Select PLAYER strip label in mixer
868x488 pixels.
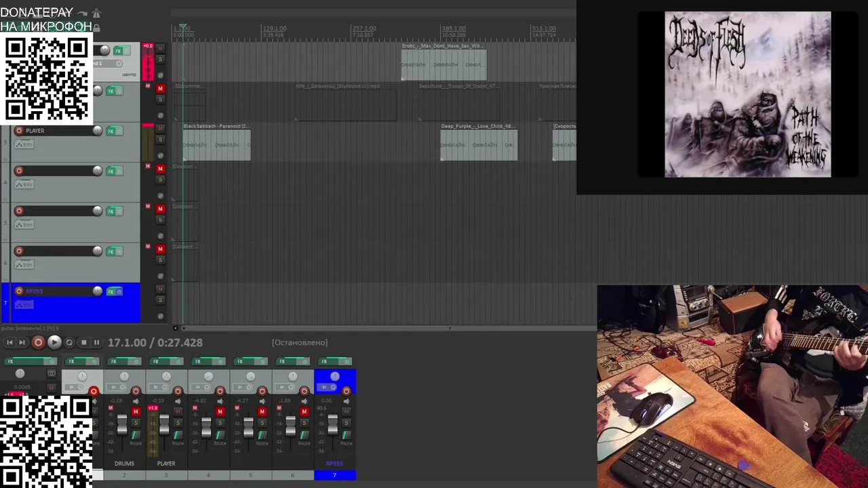tap(166, 464)
